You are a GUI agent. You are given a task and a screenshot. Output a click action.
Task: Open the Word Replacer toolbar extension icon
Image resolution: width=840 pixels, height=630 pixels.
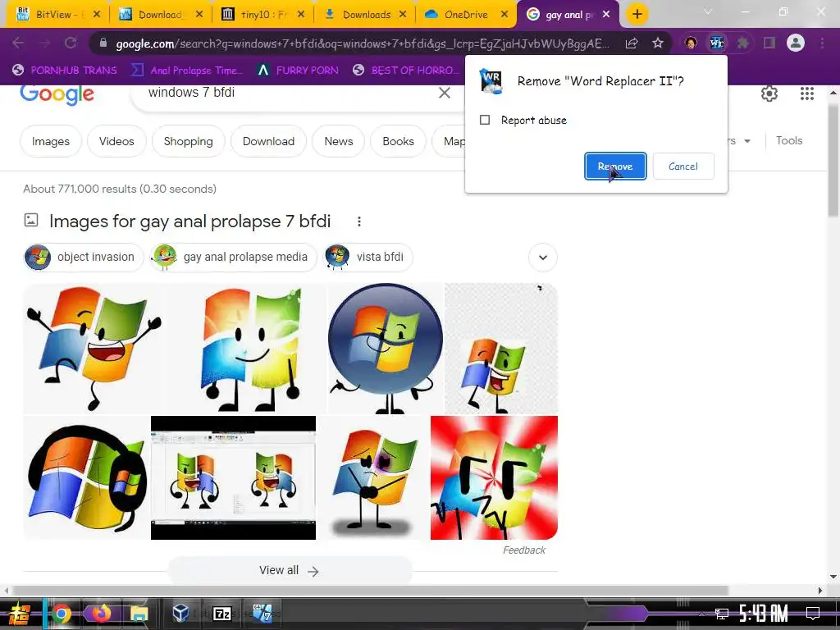(716, 43)
